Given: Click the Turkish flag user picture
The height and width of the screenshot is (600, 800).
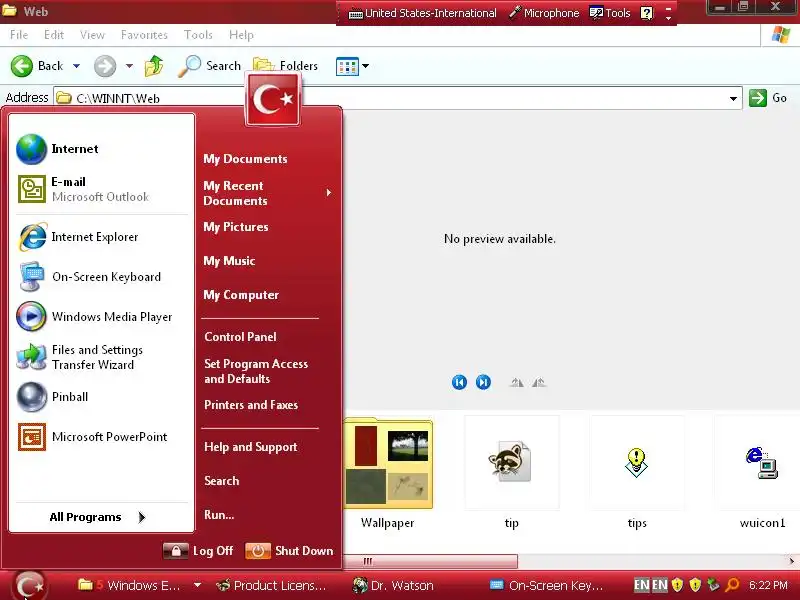Looking at the screenshot, I should coord(272,99).
